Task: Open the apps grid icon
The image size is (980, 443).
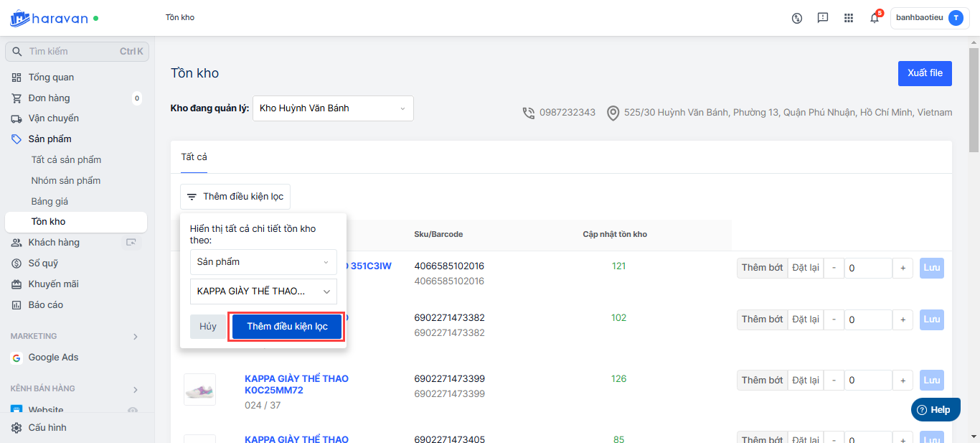Action: coord(849,18)
